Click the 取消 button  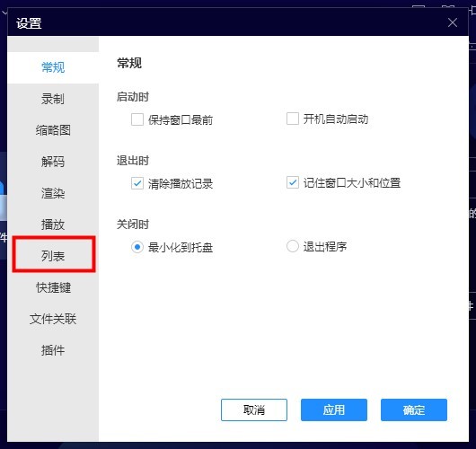tap(254, 409)
